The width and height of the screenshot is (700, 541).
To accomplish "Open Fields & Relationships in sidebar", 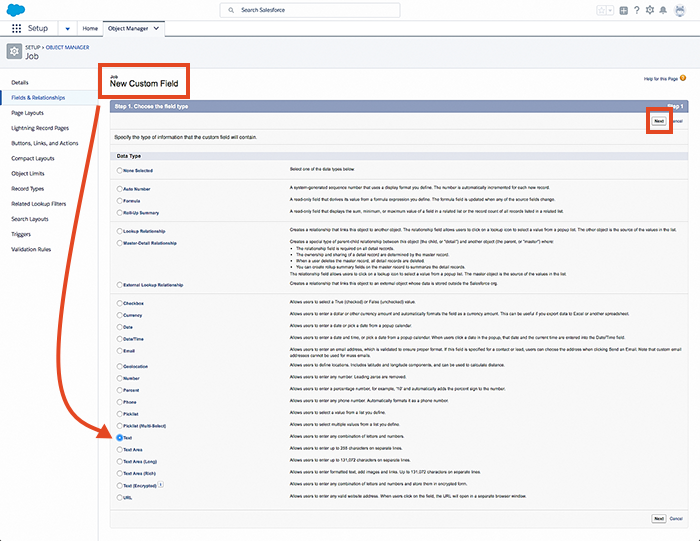I will 38,98.
